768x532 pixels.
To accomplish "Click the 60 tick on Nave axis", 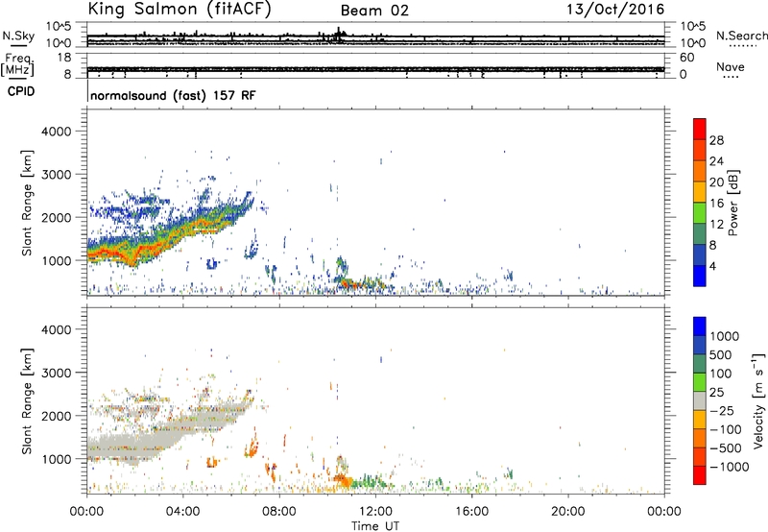I will [685, 58].
